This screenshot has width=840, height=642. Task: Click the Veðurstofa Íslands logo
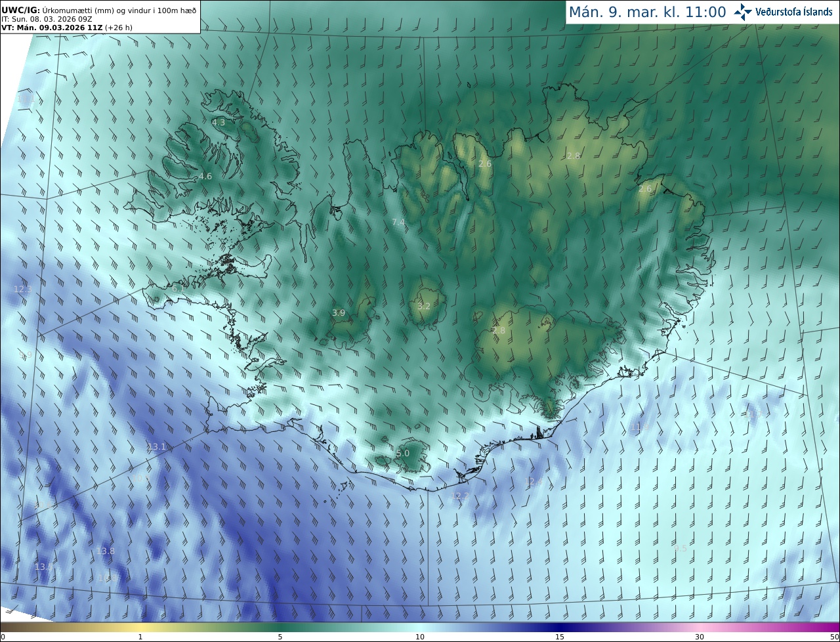784,12
